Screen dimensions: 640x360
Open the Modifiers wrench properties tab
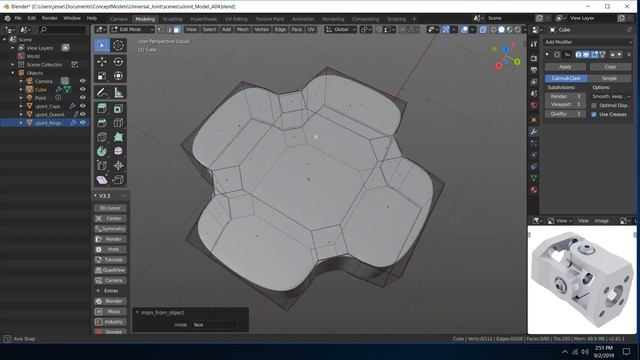[533, 131]
